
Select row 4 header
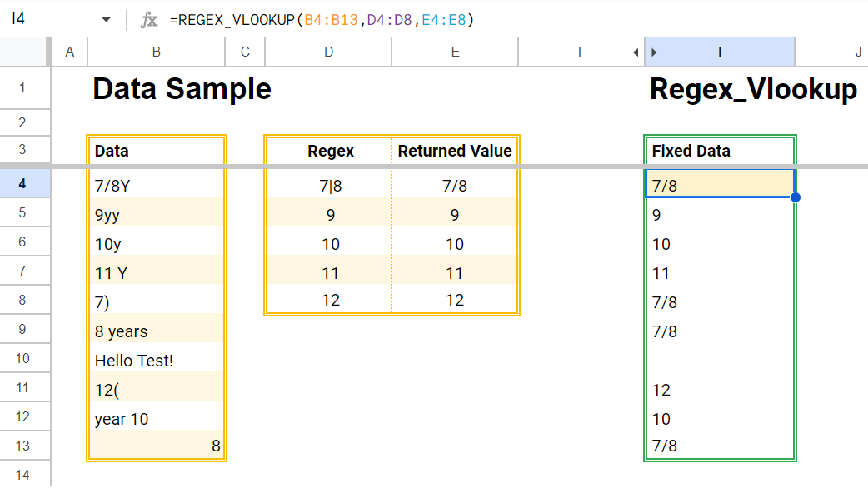(24, 185)
